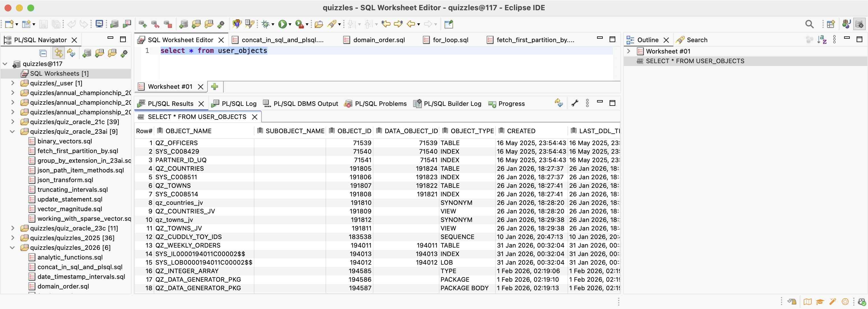The height and width of the screenshot is (309, 868).
Task: Click the New SQL Worksheet plus tab icon
Action: [x=215, y=86]
